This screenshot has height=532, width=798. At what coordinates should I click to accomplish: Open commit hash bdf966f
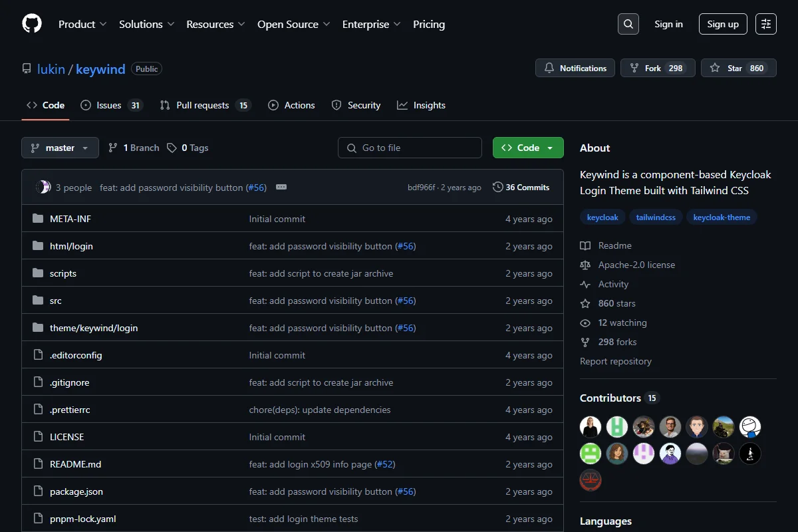pos(422,188)
